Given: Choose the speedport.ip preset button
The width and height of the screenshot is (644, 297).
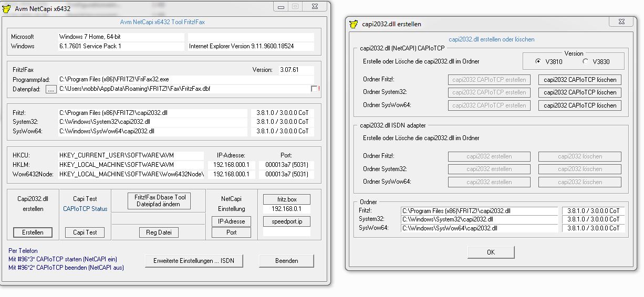Looking at the screenshot, I should click(x=287, y=221).
